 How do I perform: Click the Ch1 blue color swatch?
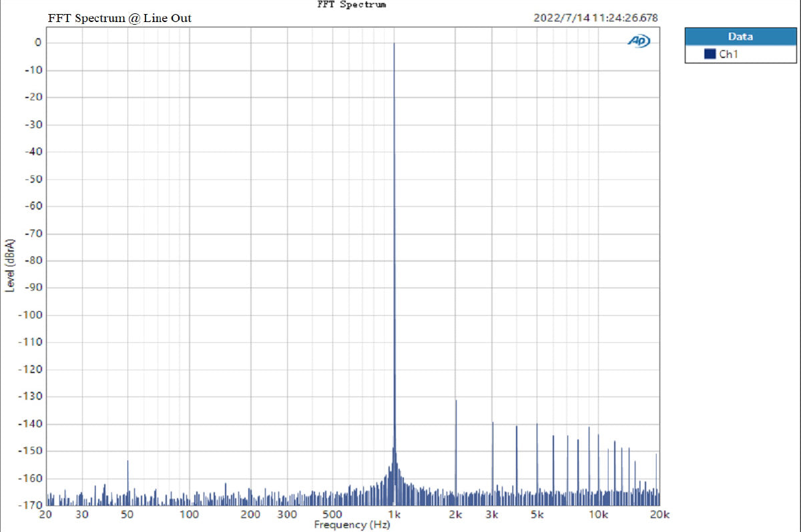coord(710,54)
